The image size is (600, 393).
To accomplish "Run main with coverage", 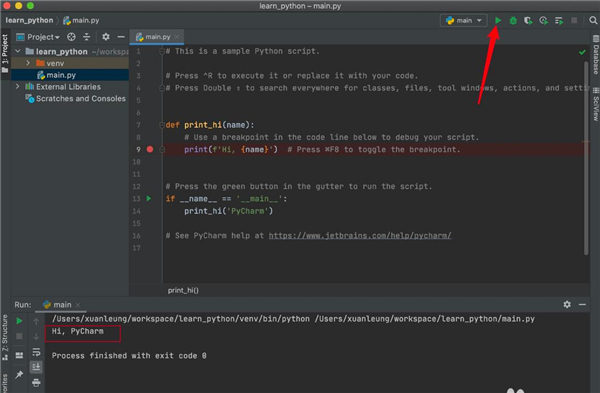I will click(528, 20).
